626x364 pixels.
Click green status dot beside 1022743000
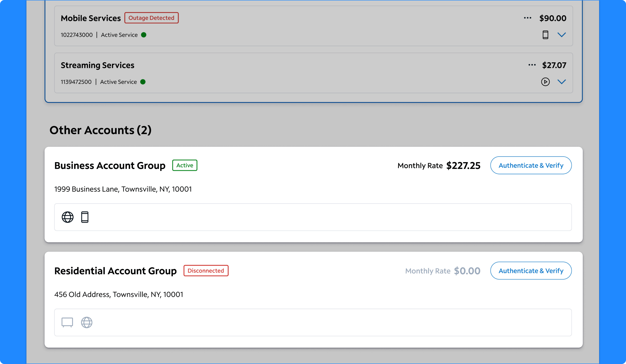pyautogui.click(x=143, y=35)
